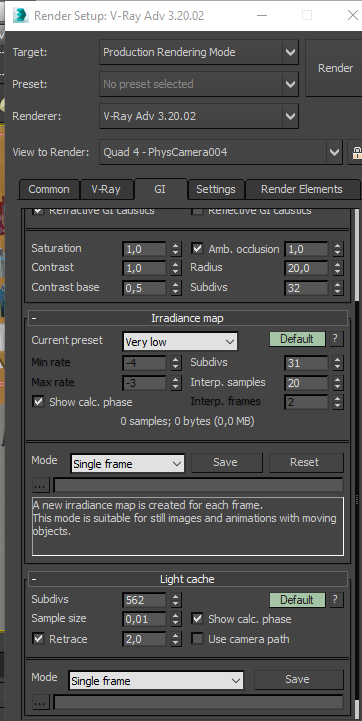The height and width of the screenshot is (721, 362).
Task: Click the ambient occlusion Subdivs field showing 32
Action: pos(306,288)
